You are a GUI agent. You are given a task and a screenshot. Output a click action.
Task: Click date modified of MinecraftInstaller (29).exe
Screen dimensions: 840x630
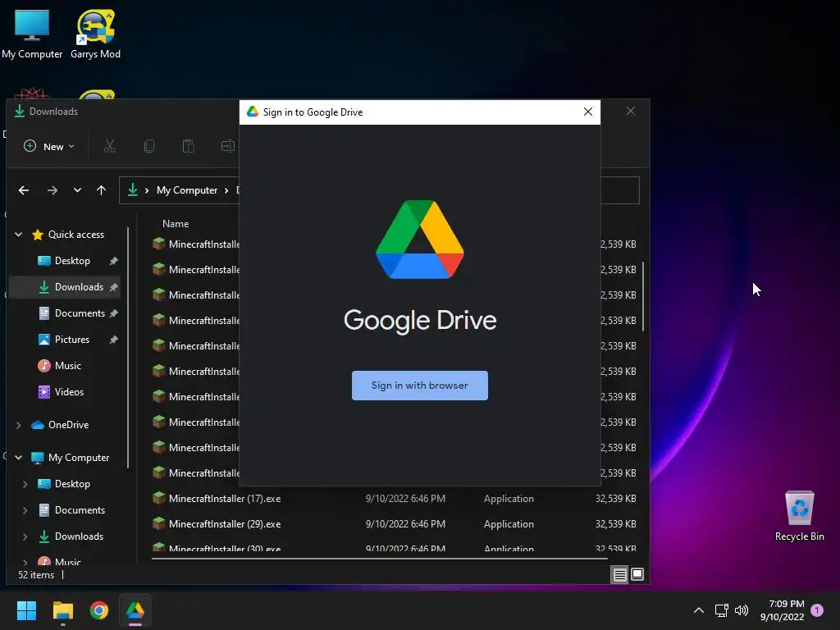[x=405, y=524]
